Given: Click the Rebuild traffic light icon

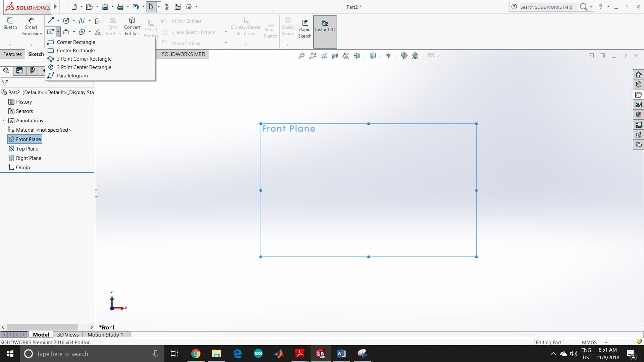Looking at the screenshot, I should point(167,7).
